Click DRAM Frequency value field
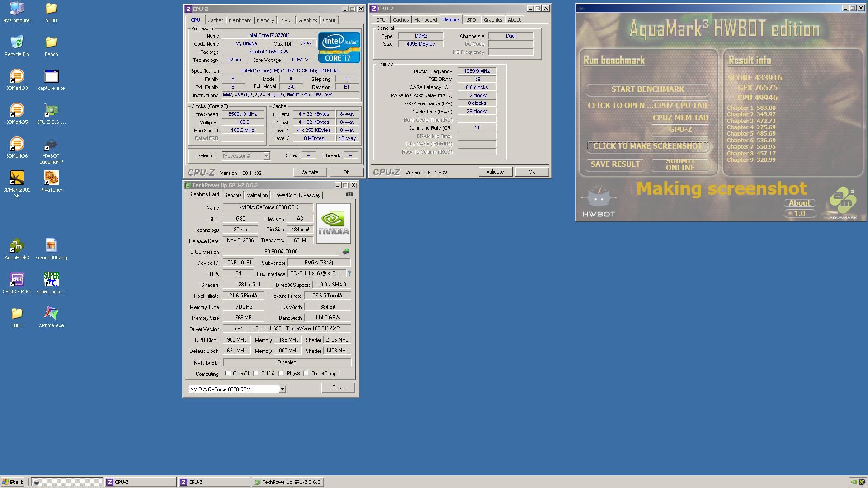 tap(477, 71)
